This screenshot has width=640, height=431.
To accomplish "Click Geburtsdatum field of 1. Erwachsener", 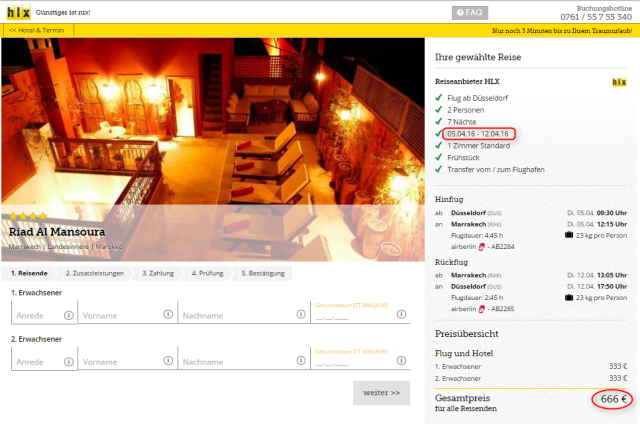I will click(360, 313).
